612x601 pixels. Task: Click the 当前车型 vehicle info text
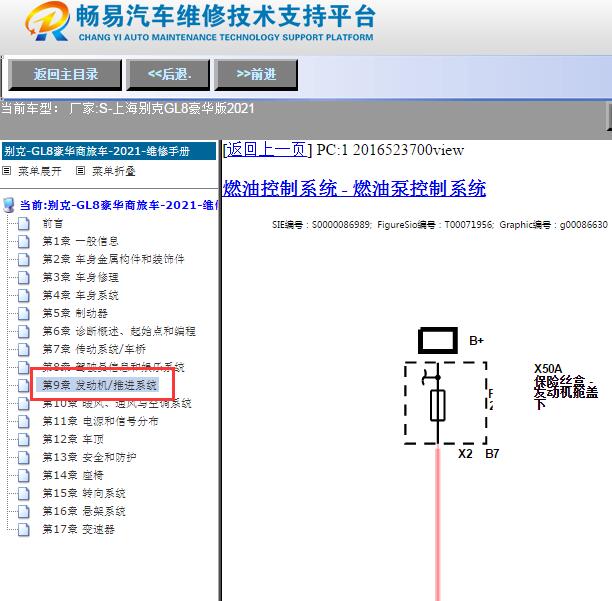click(x=128, y=108)
